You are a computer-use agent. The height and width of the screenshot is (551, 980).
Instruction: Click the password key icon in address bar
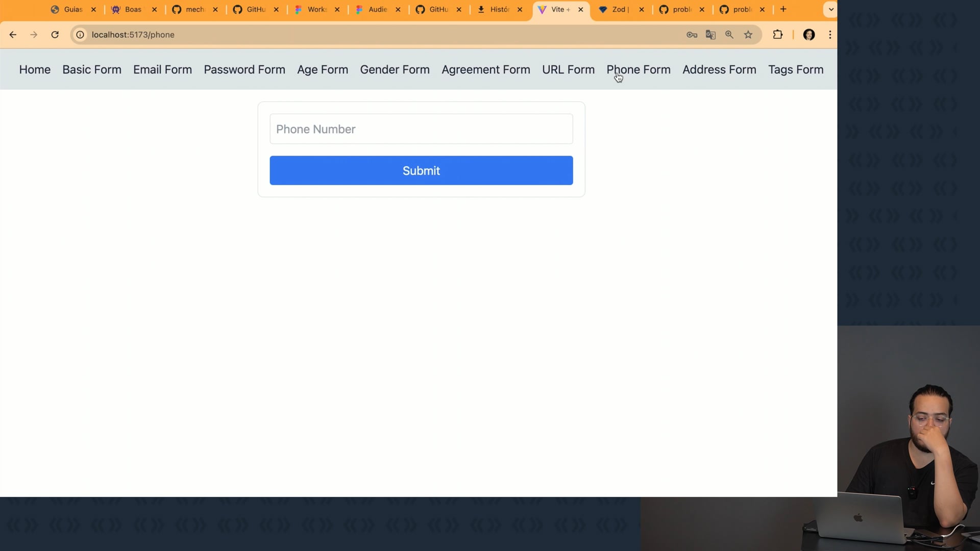click(692, 35)
